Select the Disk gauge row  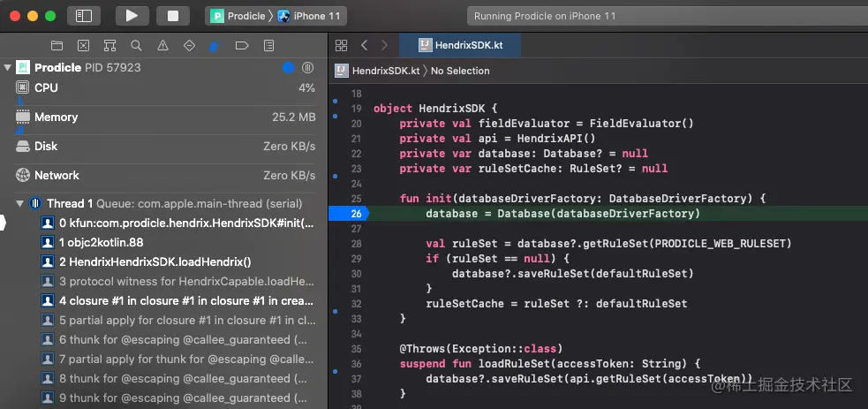pyautogui.click(x=164, y=146)
